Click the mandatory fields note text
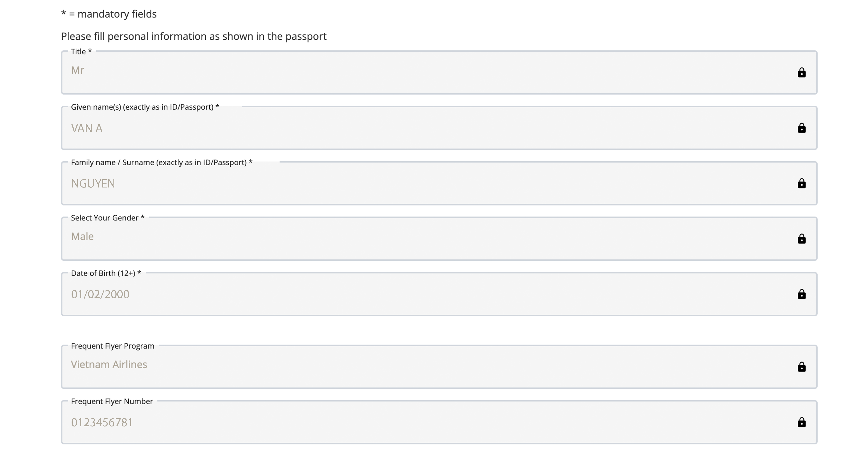This screenshot has height=452, width=868. [x=108, y=14]
